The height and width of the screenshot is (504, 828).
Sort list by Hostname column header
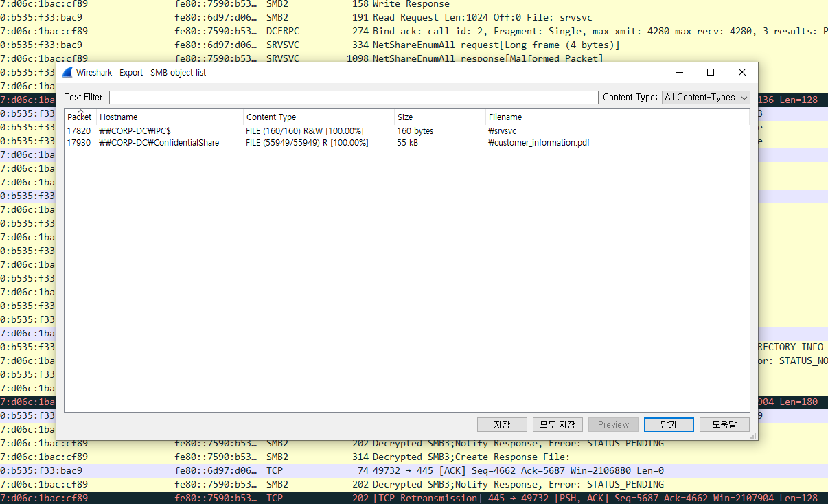[170, 117]
